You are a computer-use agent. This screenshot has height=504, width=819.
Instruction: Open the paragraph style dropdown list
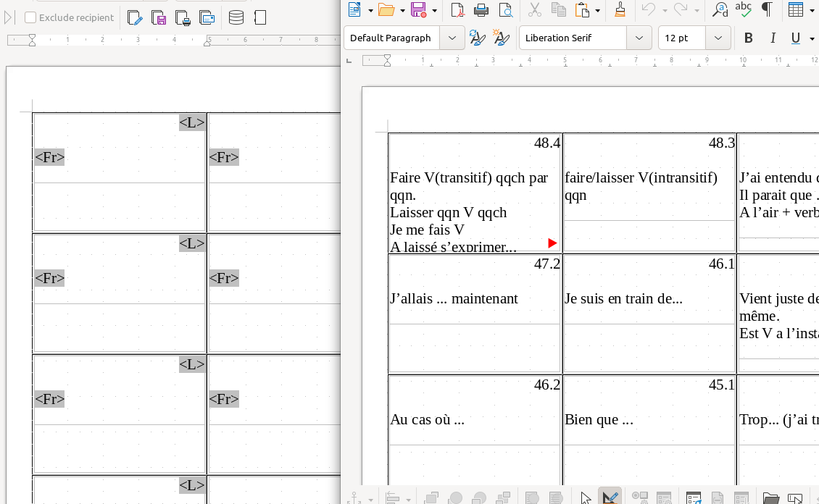[452, 38]
